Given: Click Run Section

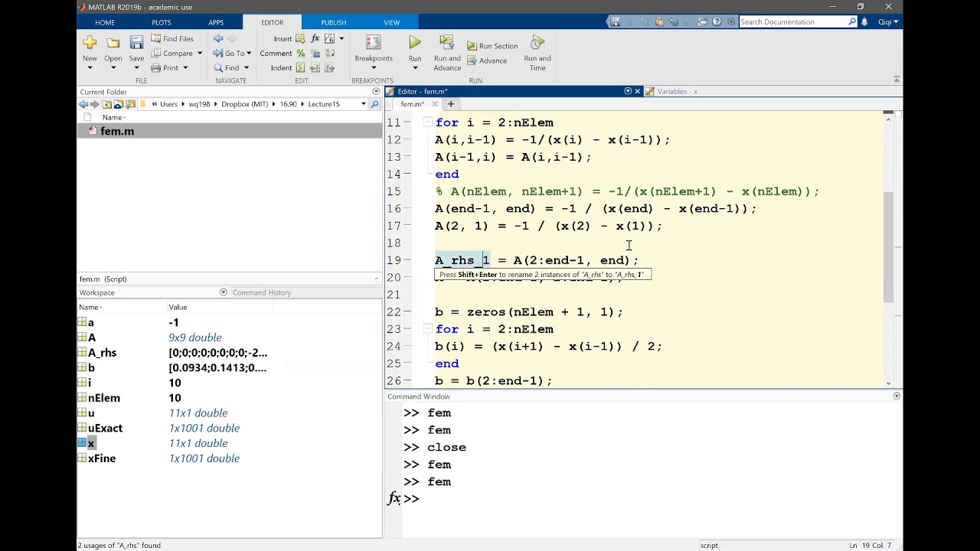Looking at the screenshot, I should (492, 46).
